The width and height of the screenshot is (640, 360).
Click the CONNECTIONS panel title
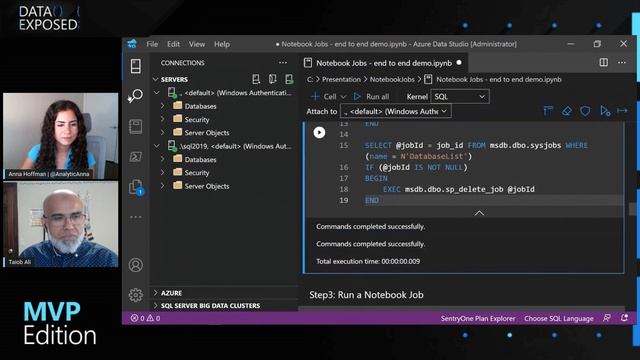[182, 63]
